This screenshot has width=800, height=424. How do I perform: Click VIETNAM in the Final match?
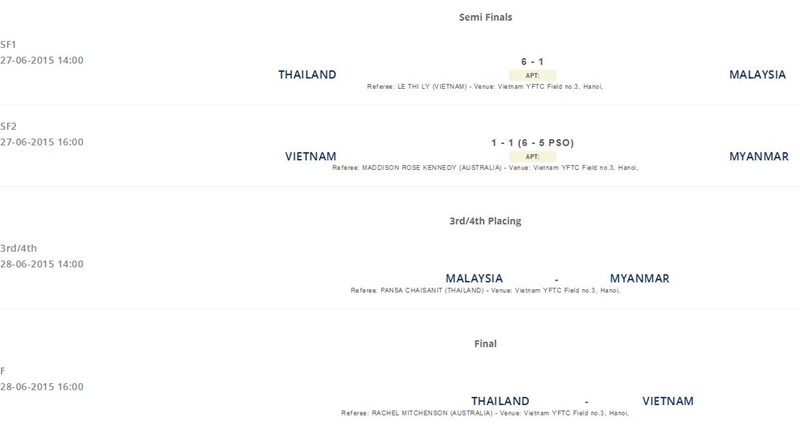[x=667, y=401]
